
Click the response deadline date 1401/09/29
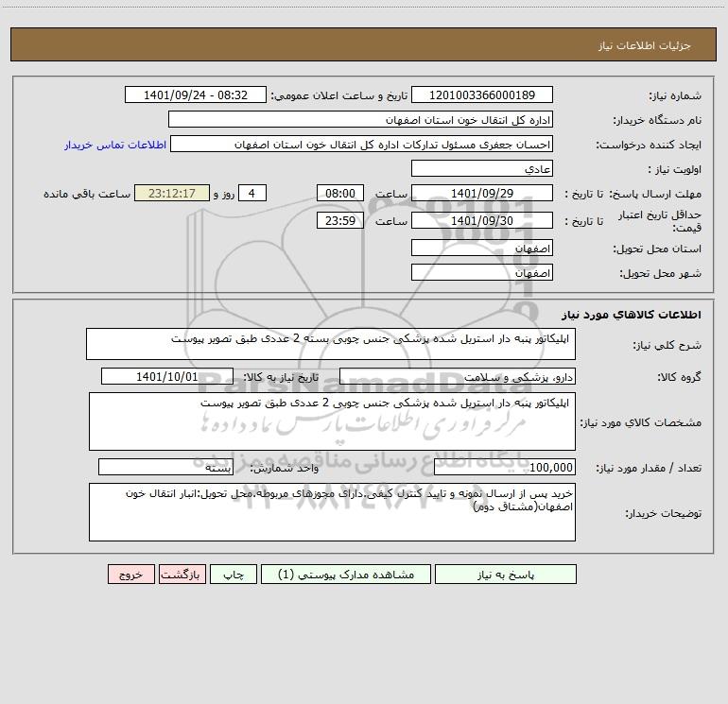(482, 193)
